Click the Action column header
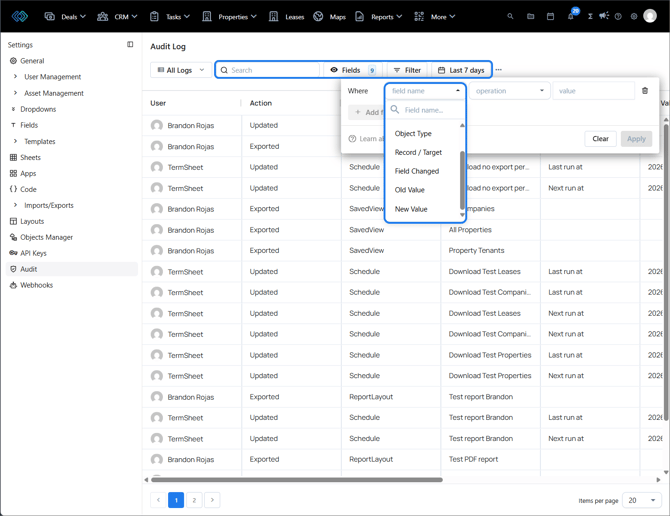This screenshot has height=516, width=670. [261, 103]
